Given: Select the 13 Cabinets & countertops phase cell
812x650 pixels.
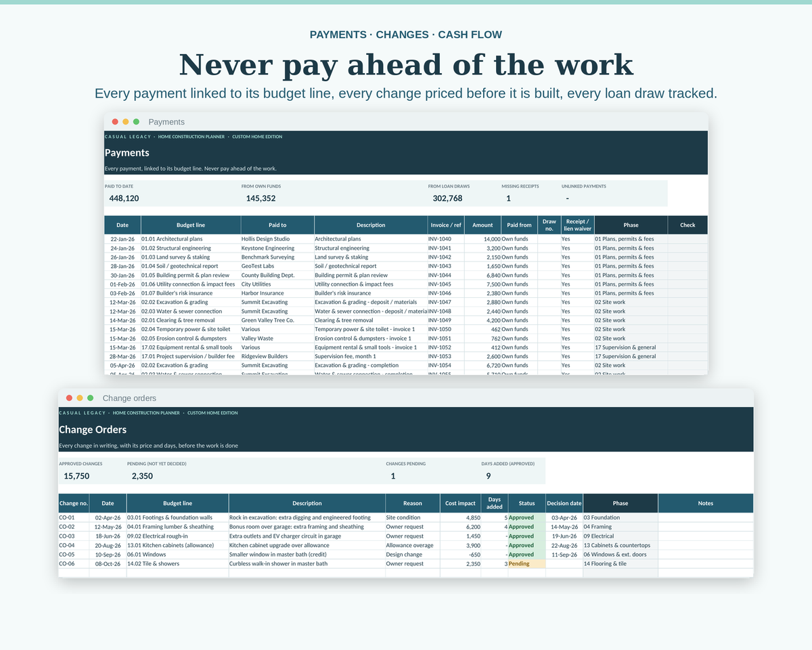Looking at the screenshot, I should coord(621,545).
